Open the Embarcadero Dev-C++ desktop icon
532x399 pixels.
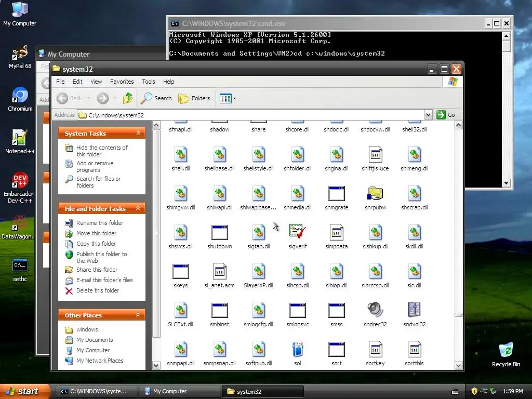coord(20,188)
